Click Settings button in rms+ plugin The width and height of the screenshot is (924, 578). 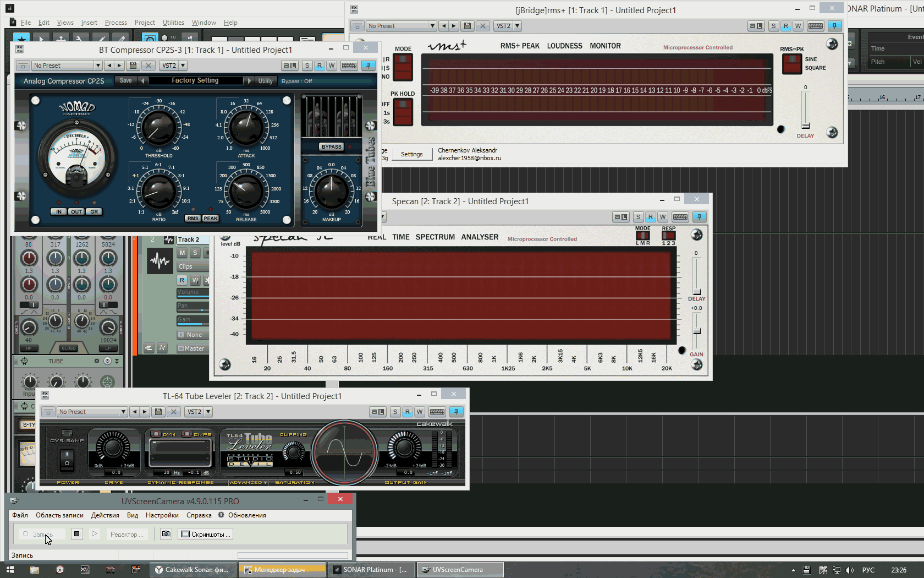[411, 154]
